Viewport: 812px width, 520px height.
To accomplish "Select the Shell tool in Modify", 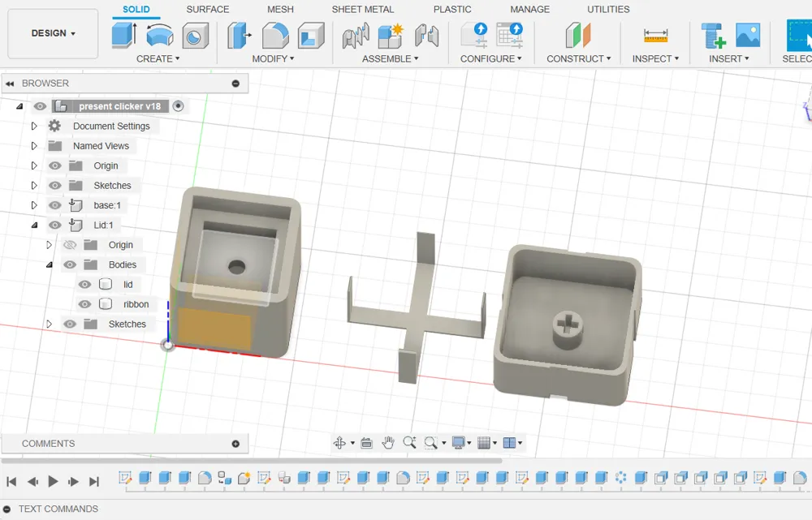I will [x=311, y=36].
